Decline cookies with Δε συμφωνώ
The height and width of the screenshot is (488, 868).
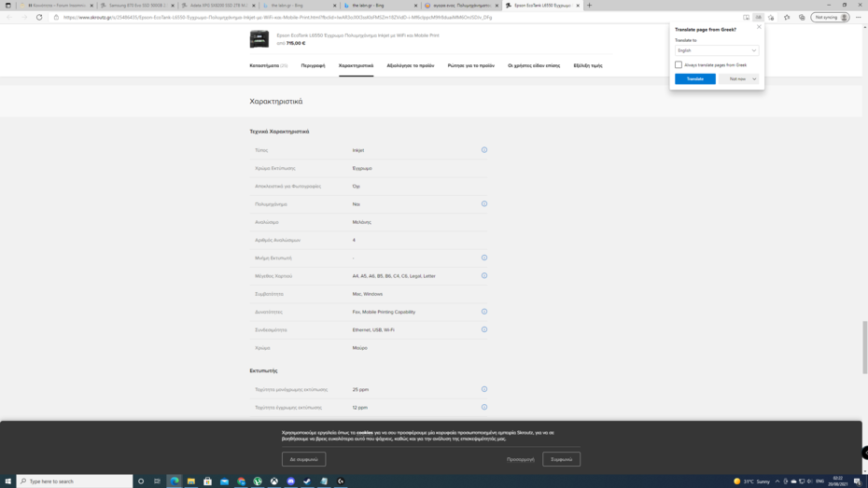click(x=303, y=459)
